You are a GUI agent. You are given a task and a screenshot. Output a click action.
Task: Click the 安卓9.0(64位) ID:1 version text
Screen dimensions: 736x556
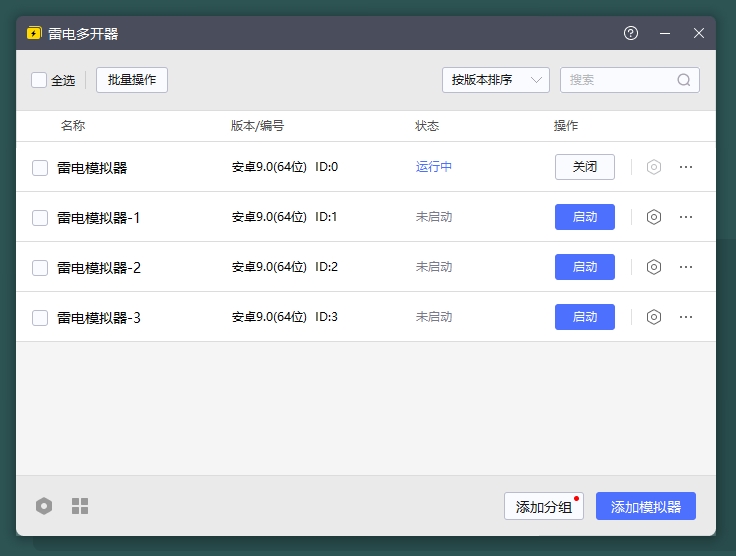(x=284, y=217)
